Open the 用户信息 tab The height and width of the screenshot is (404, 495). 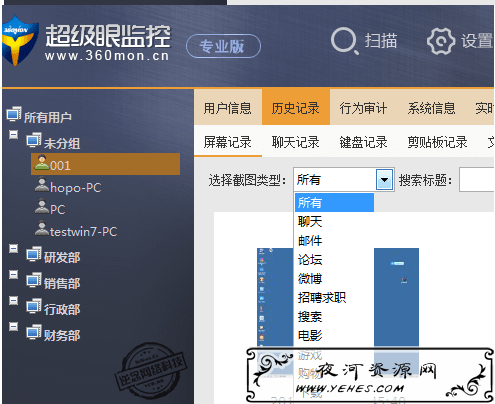(x=228, y=108)
